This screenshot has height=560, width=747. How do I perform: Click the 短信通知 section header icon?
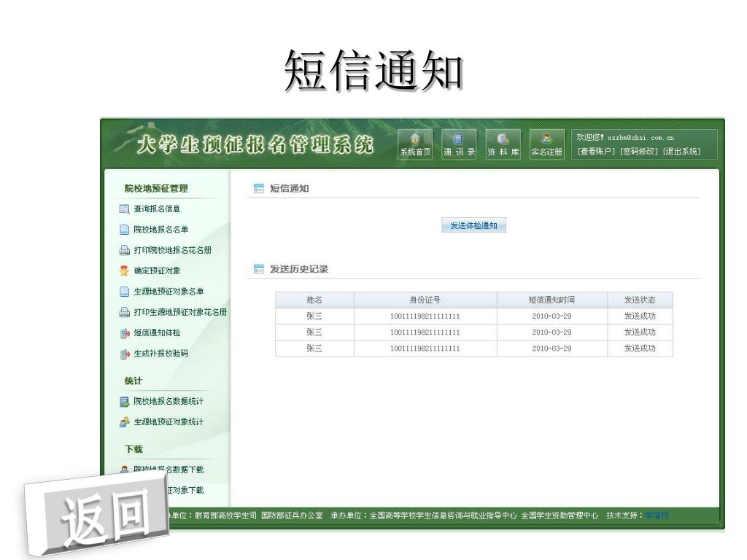259,189
